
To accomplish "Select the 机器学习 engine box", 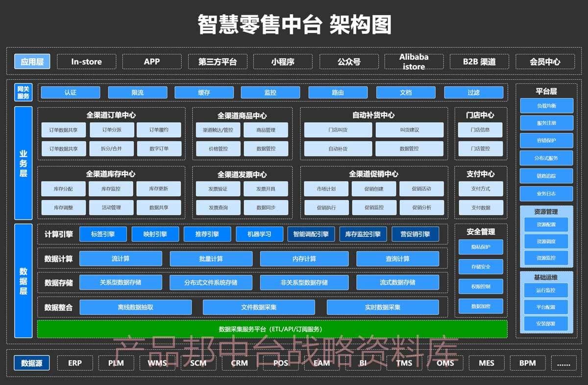I will pyautogui.click(x=260, y=234).
